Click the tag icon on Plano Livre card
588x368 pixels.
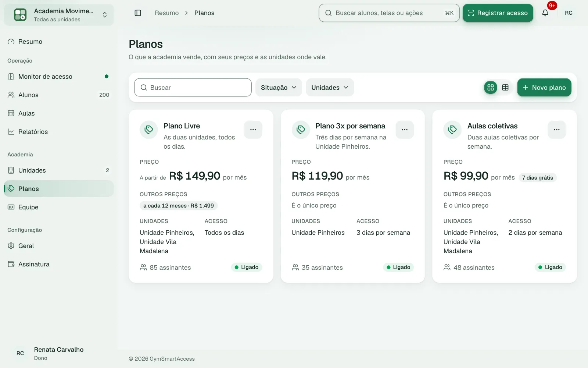[149, 130]
